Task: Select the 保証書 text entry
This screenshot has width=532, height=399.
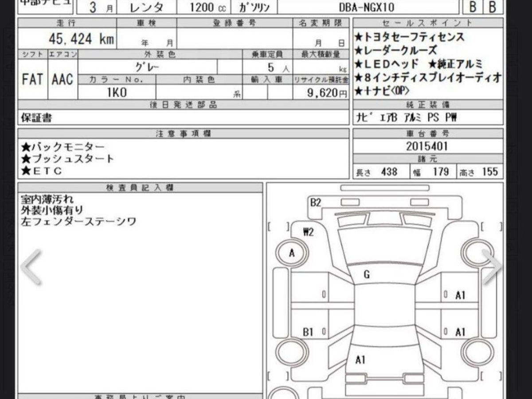Action: point(36,117)
